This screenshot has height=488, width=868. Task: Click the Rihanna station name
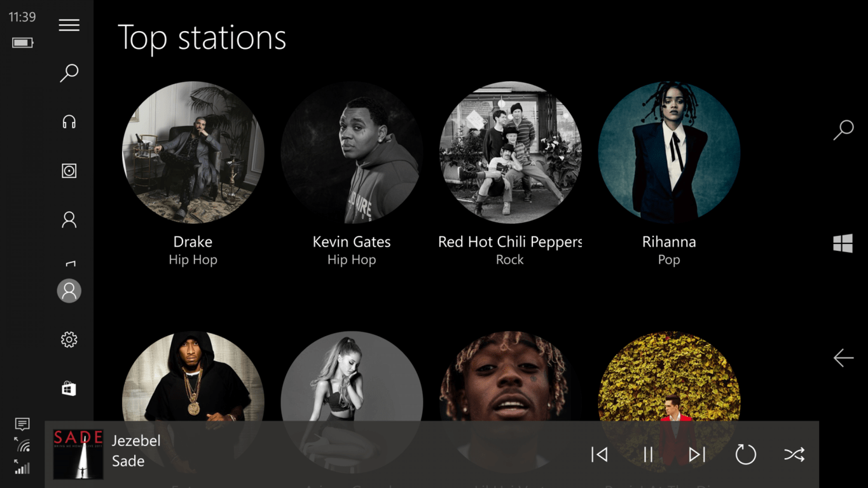coord(669,242)
